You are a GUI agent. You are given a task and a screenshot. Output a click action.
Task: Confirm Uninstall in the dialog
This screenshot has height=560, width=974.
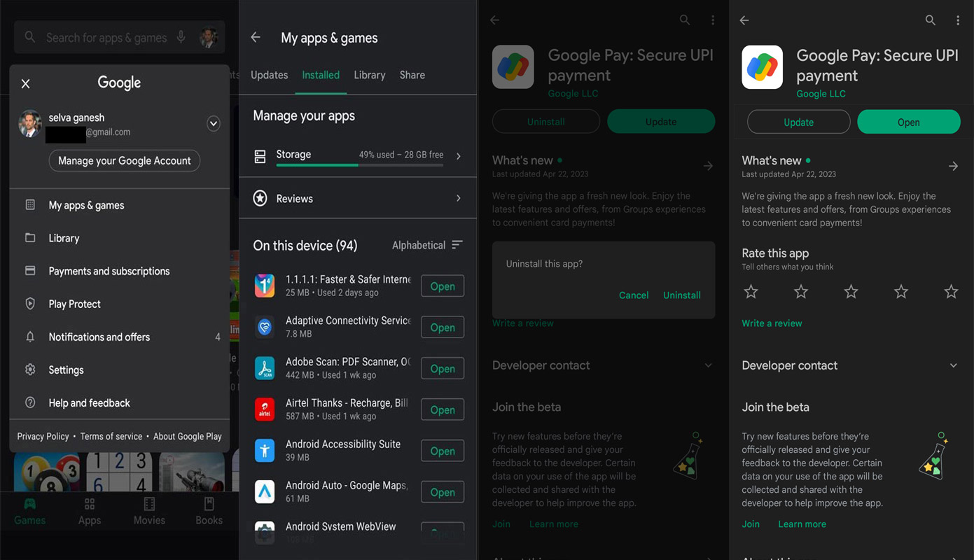pos(682,295)
